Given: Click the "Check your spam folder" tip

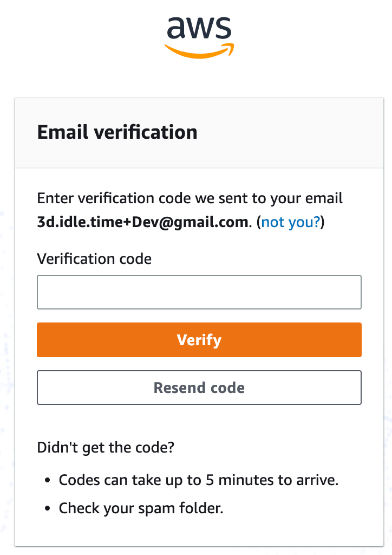Looking at the screenshot, I should point(141,508).
